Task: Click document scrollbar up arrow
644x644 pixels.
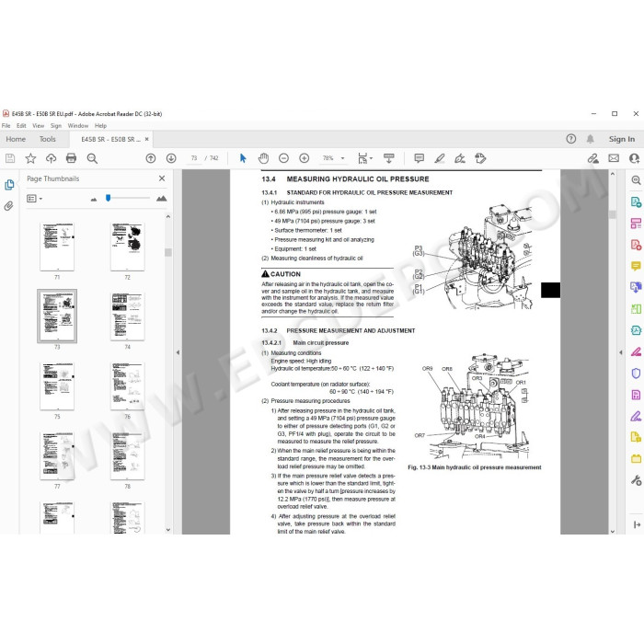Action: tap(613, 174)
